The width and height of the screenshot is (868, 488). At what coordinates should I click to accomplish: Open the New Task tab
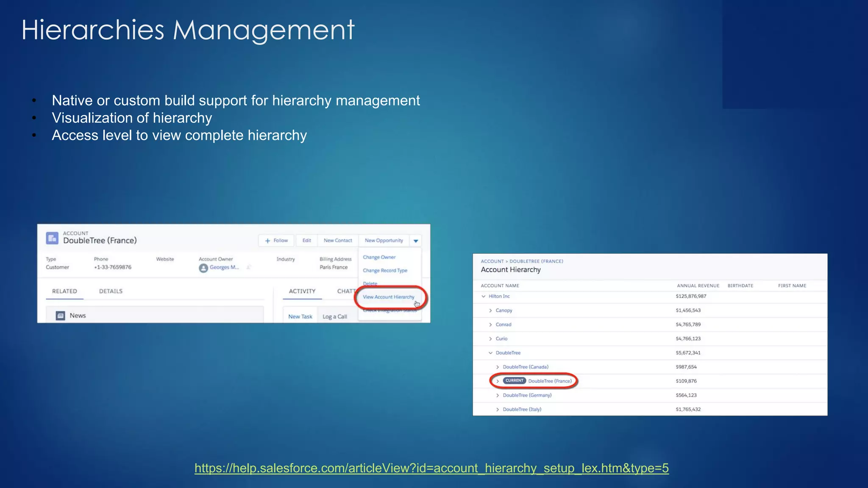click(x=300, y=316)
